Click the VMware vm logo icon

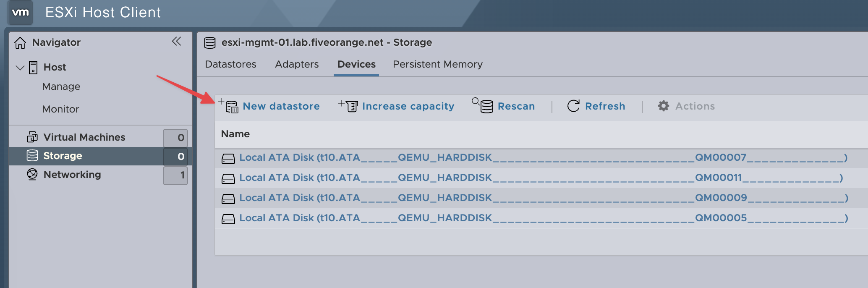pyautogui.click(x=20, y=12)
